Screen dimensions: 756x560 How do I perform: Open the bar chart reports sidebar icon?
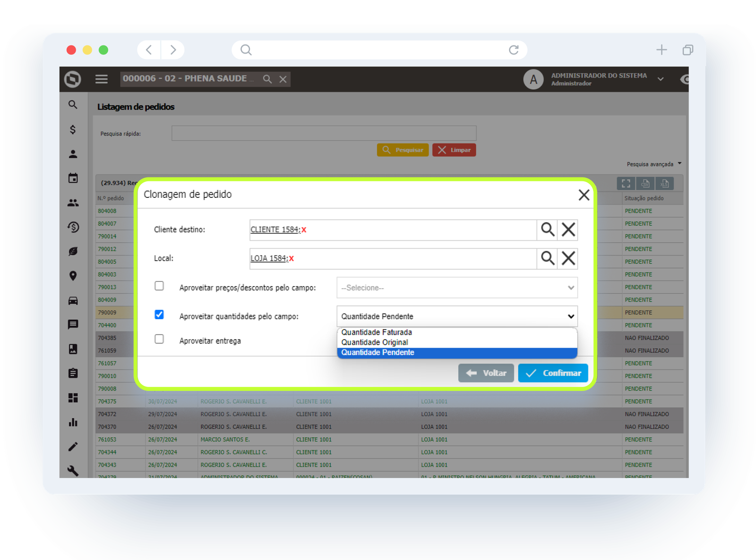pyautogui.click(x=73, y=422)
